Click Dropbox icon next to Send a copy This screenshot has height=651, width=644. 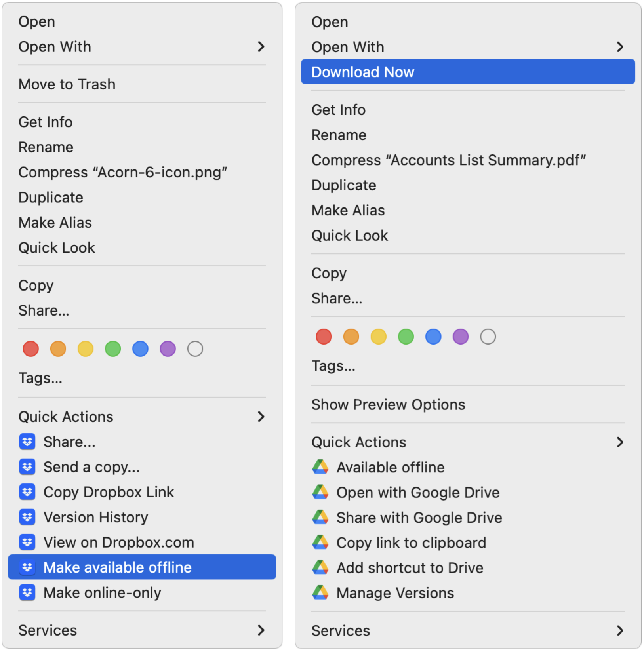pyautogui.click(x=27, y=467)
